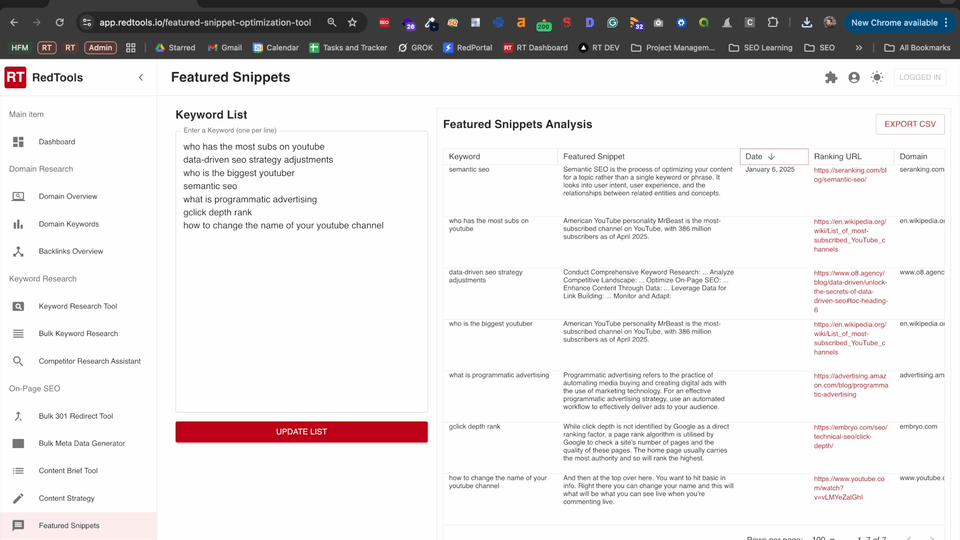960x540 pixels.
Task: Click 'New Chrome available' update button
Action: click(894, 23)
